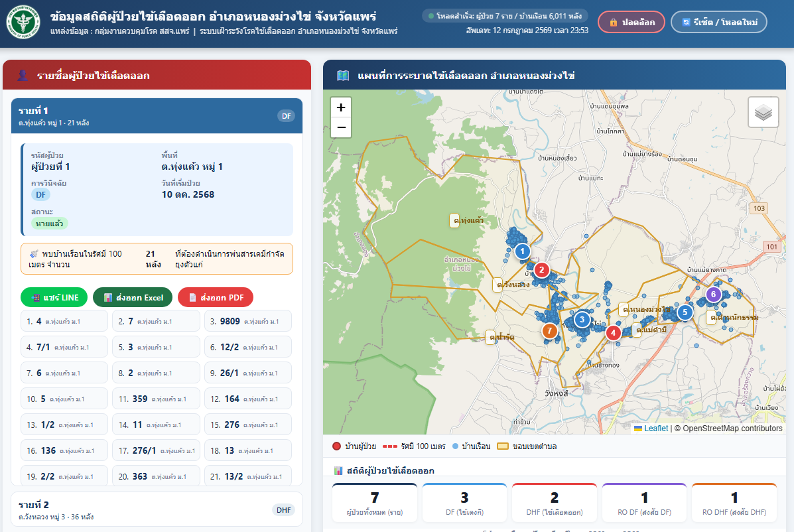
Task: Select house entry 13. 1/2
Action: point(64,424)
